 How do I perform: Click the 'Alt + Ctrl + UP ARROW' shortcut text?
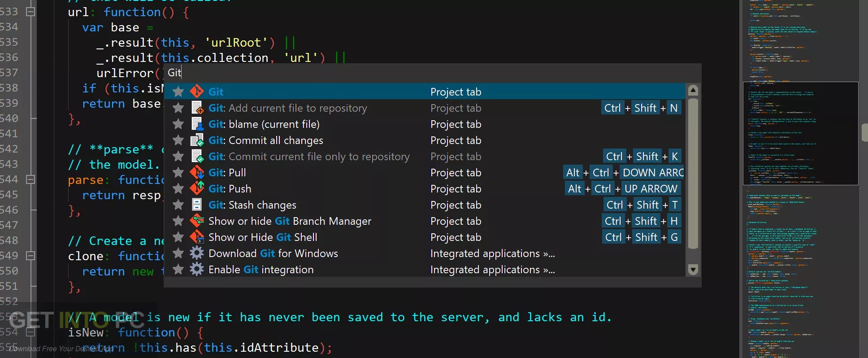[622, 188]
